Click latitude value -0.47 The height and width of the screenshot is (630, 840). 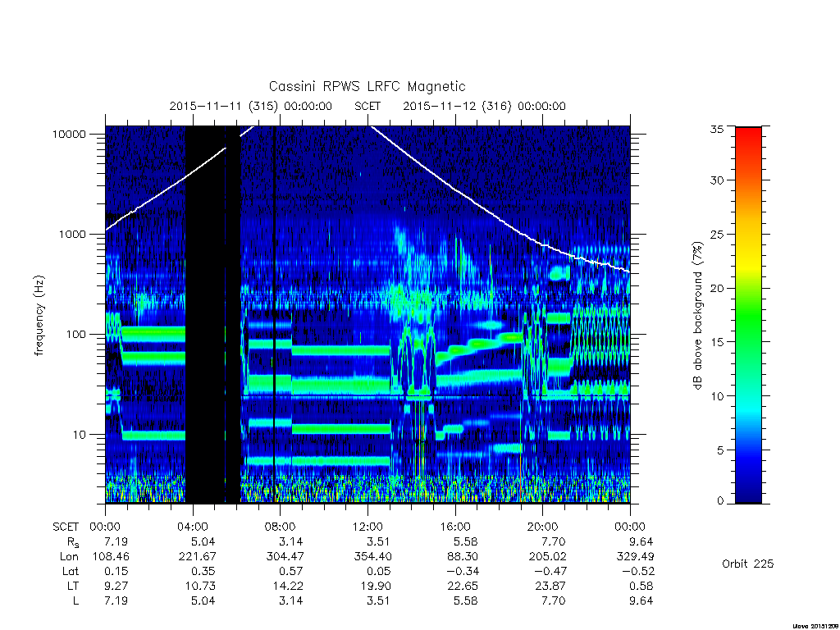point(550,571)
